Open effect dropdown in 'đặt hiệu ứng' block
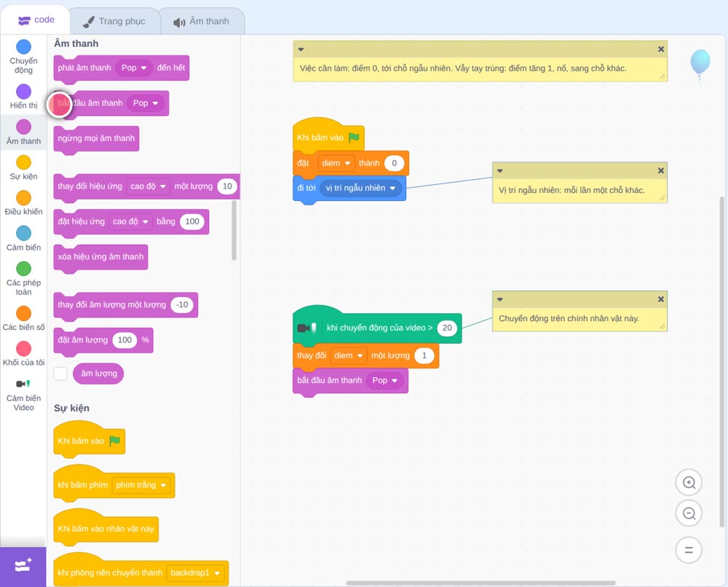 pos(130,221)
